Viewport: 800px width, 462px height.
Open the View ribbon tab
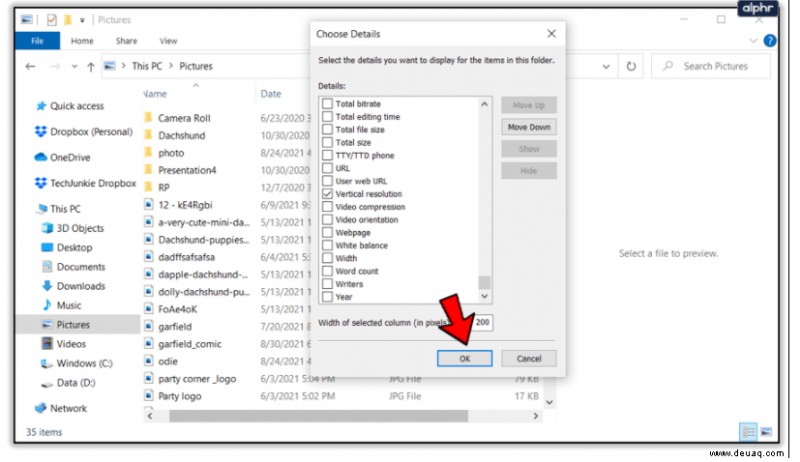[x=168, y=41]
